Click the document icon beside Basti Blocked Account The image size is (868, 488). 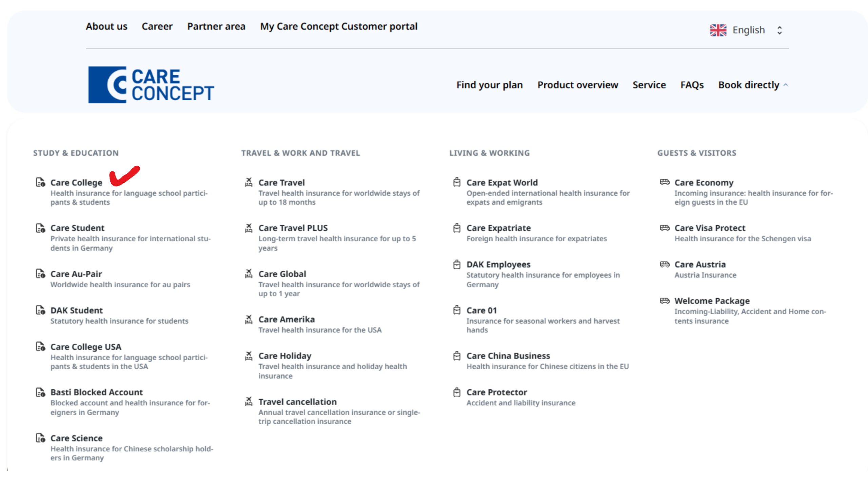pos(40,392)
